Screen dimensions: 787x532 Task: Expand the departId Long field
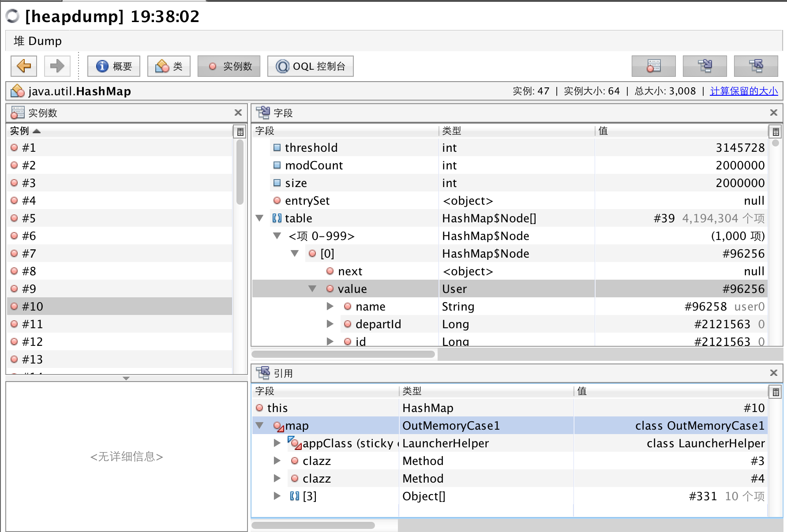[x=330, y=324]
